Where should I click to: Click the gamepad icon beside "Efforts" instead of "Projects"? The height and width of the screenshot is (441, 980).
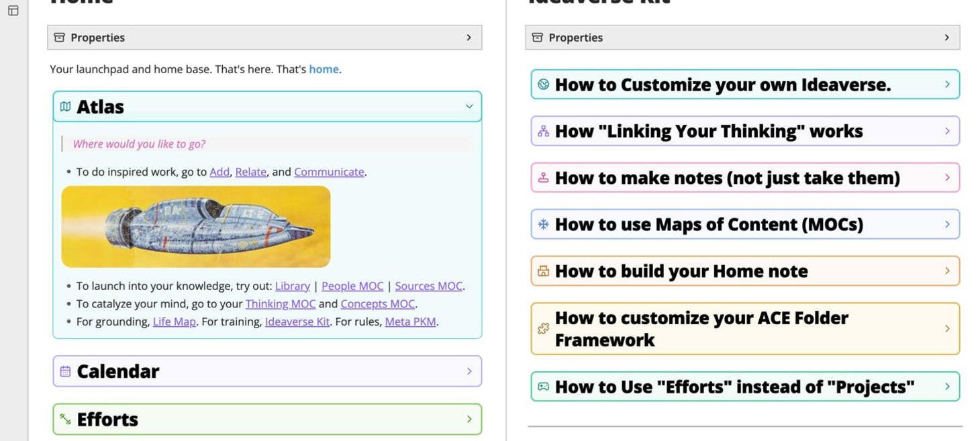[x=543, y=387]
